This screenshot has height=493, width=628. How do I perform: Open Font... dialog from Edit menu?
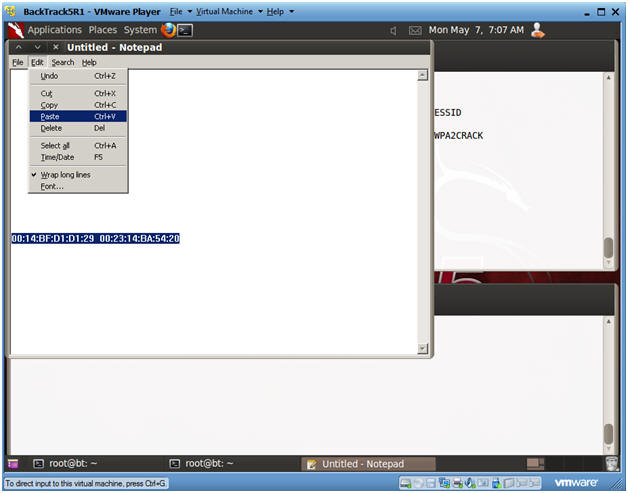[78, 187]
